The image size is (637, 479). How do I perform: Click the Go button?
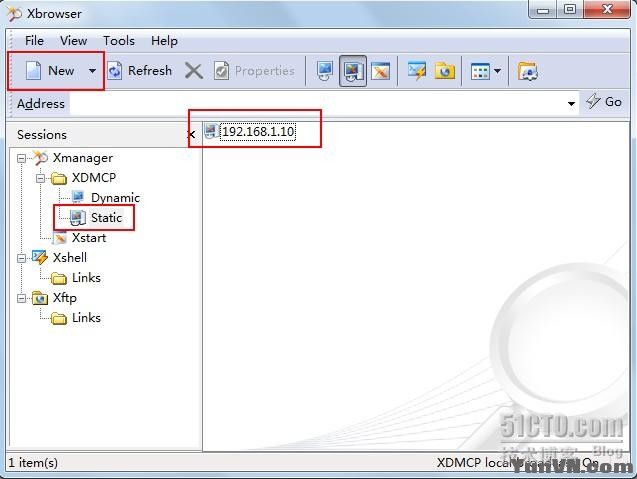click(604, 102)
